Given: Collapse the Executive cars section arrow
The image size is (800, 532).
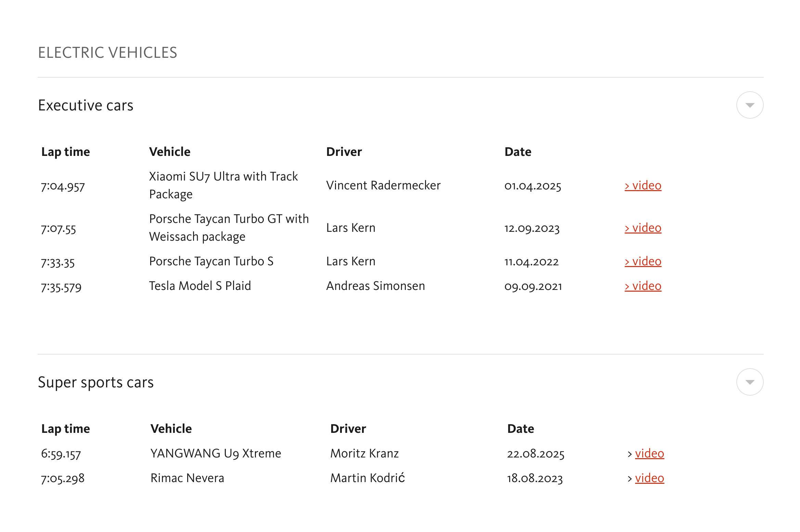Looking at the screenshot, I should [x=749, y=105].
